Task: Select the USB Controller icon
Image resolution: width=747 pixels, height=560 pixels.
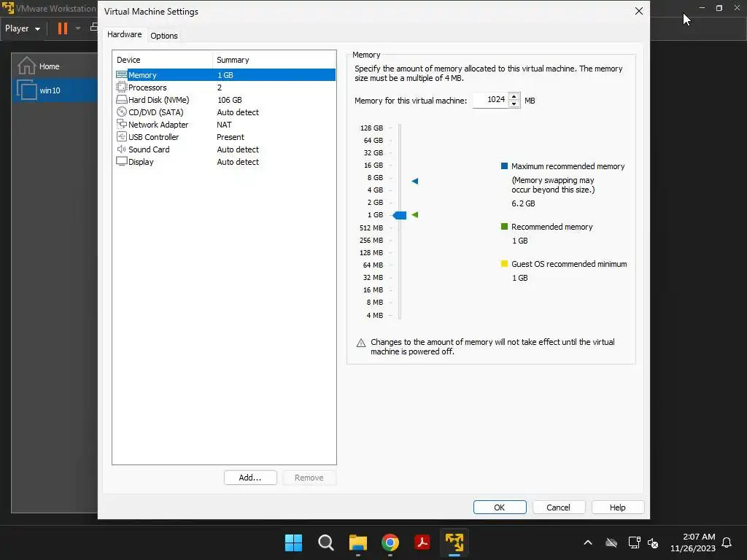Action: (122, 136)
